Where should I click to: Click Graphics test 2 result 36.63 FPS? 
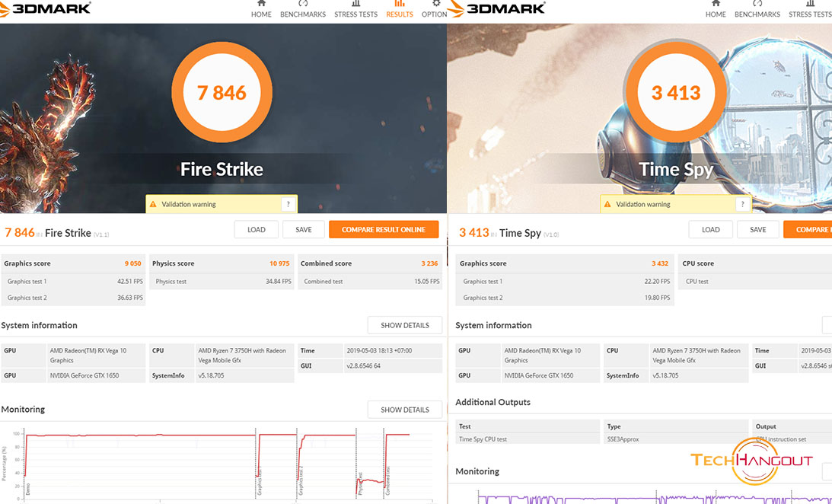coord(130,298)
